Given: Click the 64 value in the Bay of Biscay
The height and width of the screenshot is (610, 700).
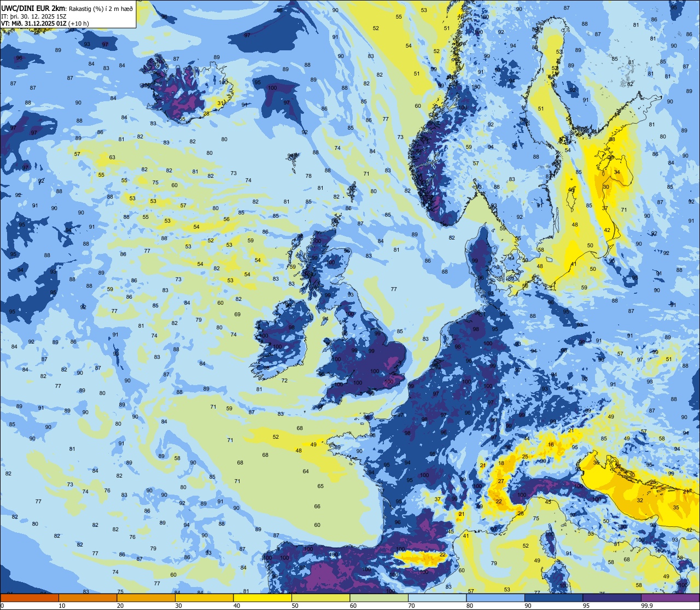Looking at the screenshot, I should pyautogui.click(x=306, y=471).
